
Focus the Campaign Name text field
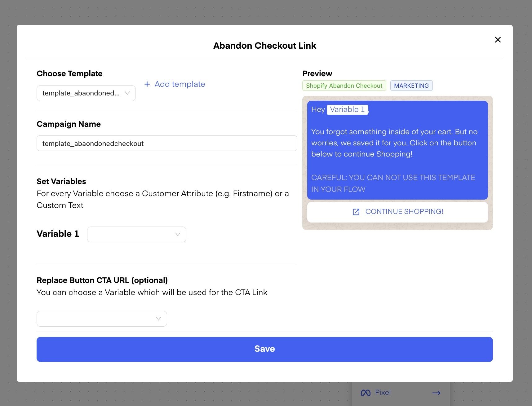[167, 143]
